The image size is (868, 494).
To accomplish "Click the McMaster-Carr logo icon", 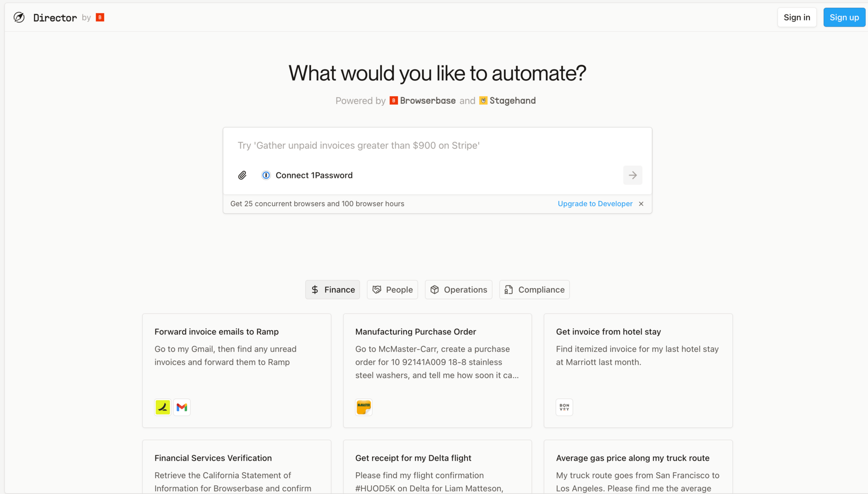I will 363,407.
